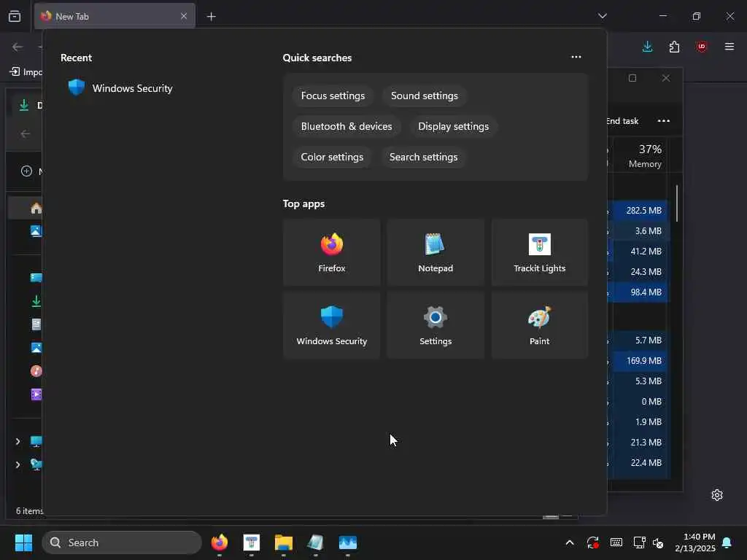
Task: Expand Network tree node in Explorer
Action: click(x=18, y=464)
